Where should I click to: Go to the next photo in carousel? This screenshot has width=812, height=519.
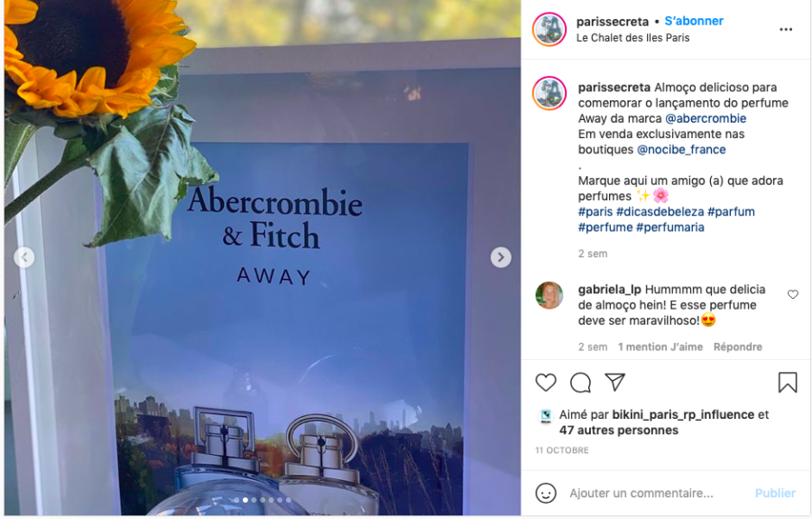[500, 257]
